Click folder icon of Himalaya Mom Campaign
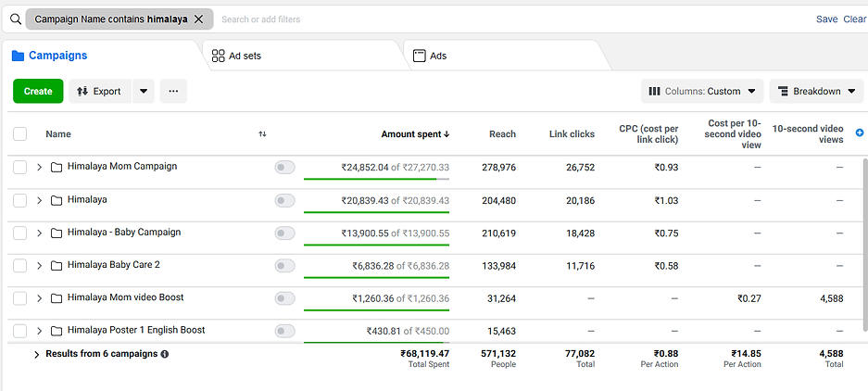The image size is (868, 391). click(57, 167)
